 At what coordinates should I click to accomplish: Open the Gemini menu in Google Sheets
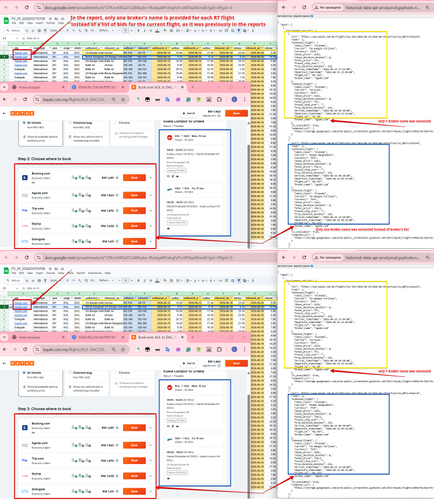[81, 273]
